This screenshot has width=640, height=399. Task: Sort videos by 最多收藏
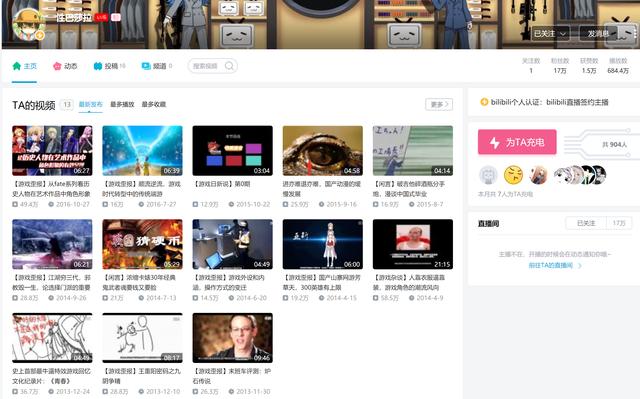tap(153, 104)
